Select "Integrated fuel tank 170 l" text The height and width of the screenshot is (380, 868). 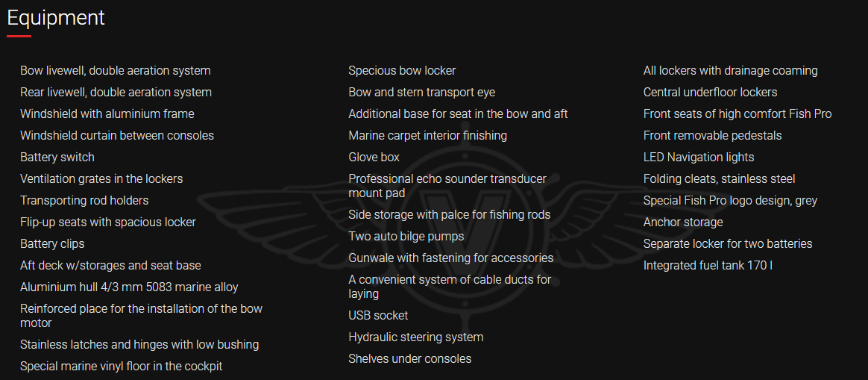click(x=708, y=266)
